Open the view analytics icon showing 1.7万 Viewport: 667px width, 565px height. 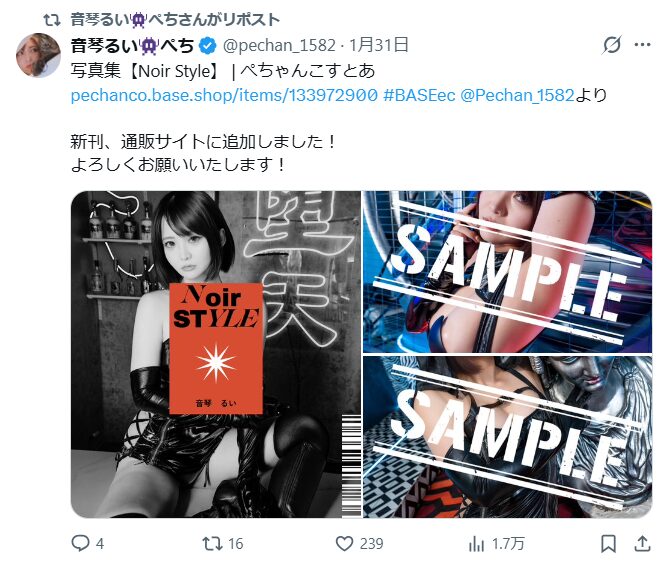476,543
